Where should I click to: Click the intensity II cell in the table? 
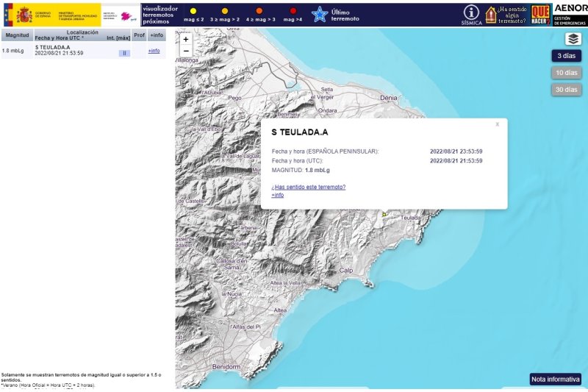click(124, 53)
